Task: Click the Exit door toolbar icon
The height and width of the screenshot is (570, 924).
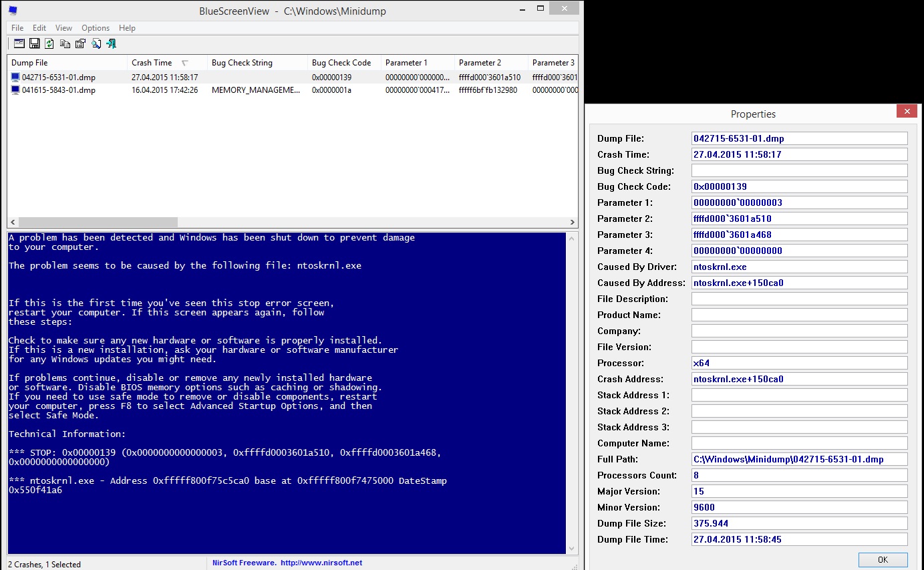Action: (111, 43)
